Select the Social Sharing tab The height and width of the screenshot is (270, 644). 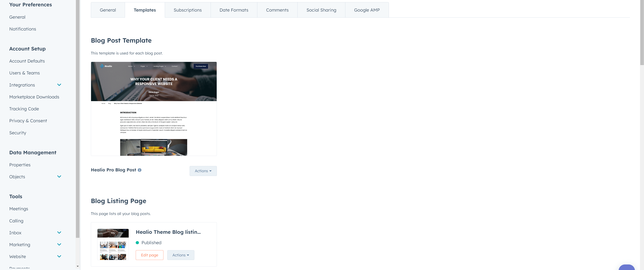(321, 10)
